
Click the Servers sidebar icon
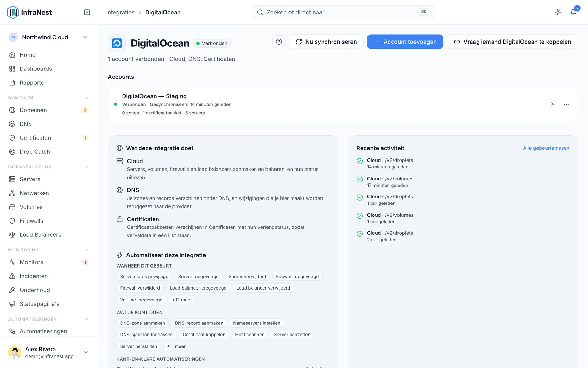point(12,179)
